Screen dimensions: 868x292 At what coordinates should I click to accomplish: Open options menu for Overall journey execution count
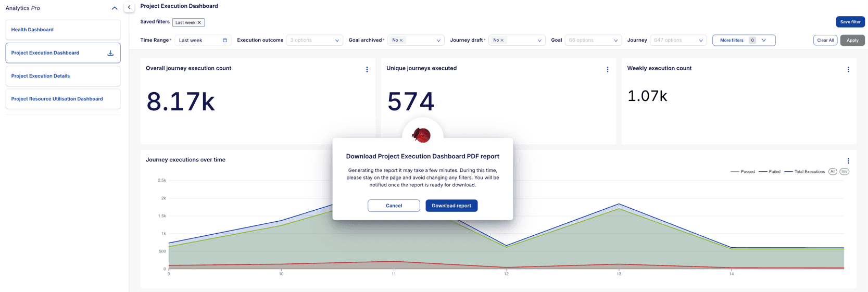[367, 69]
